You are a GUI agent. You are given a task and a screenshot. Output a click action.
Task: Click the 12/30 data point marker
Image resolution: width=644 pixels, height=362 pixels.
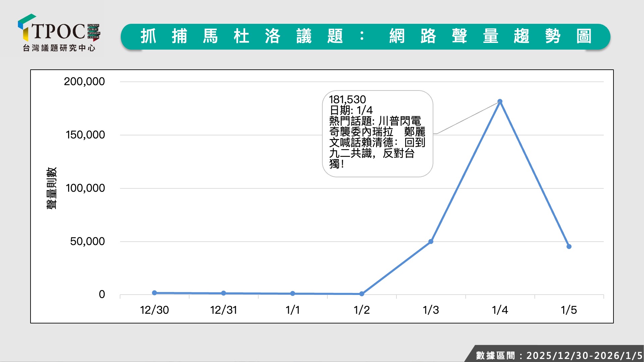[x=154, y=293]
